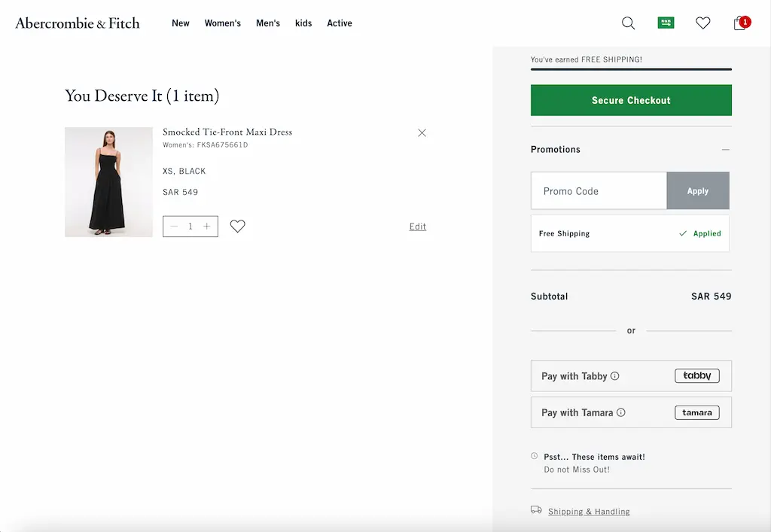The width and height of the screenshot is (771, 532).
Task: Click the Saudi flag country selector
Action: pos(666,23)
